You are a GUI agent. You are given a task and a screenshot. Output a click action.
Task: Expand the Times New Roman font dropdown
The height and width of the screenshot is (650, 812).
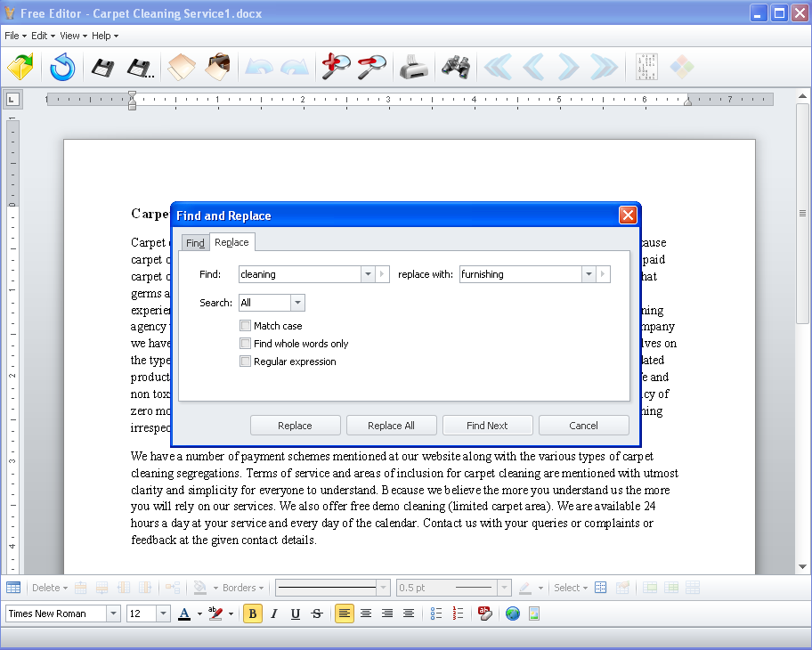pos(113,613)
